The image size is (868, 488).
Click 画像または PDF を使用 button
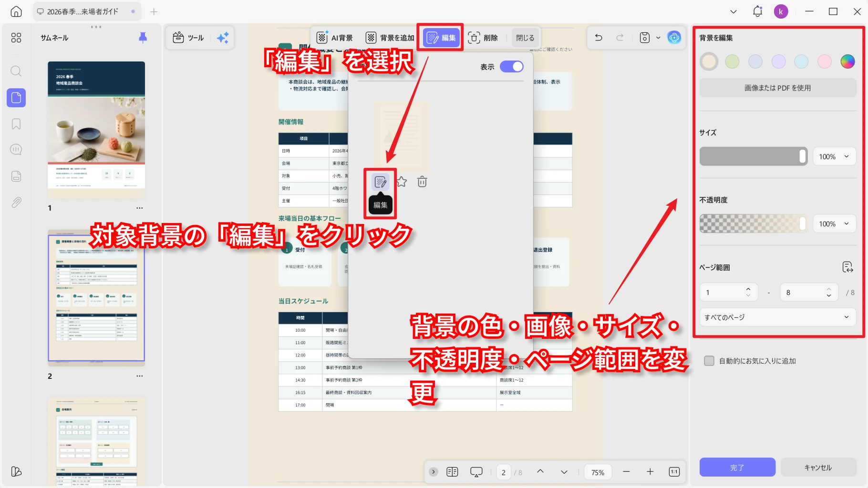pyautogui.click(x=778, y=88)
